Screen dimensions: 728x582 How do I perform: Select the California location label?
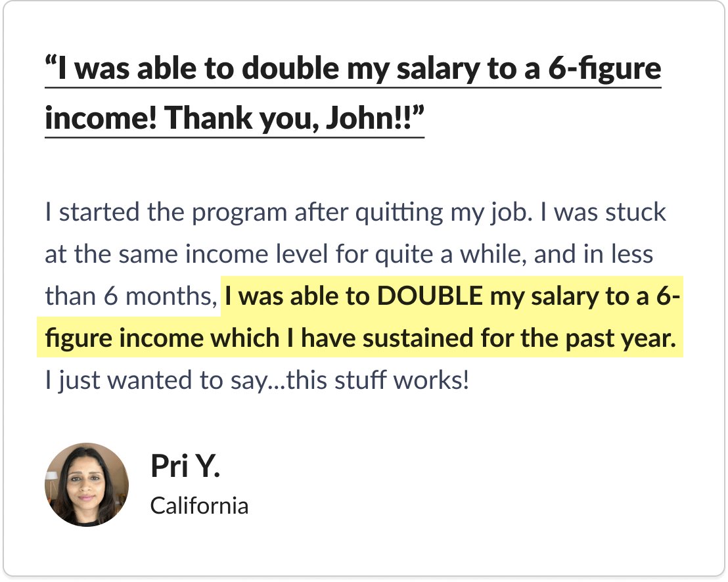coord(199,505)
